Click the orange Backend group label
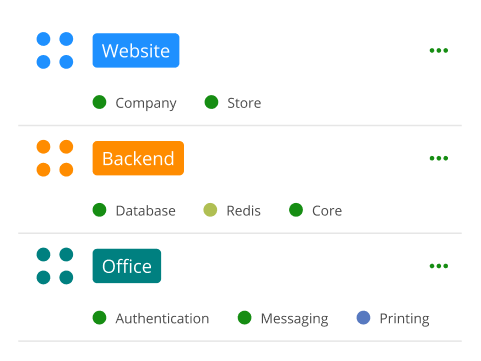Viewport: 481px width, 361px height. (x=138, y=158)
